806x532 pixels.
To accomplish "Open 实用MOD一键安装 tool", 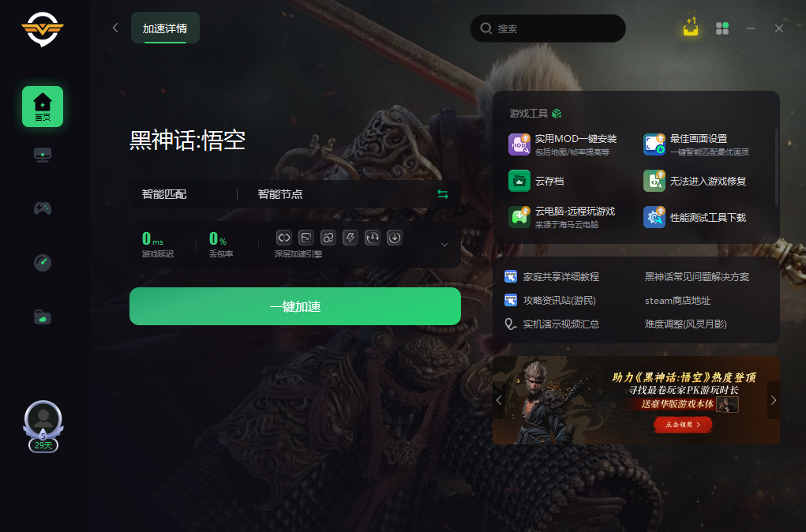I will pos(563,144).
